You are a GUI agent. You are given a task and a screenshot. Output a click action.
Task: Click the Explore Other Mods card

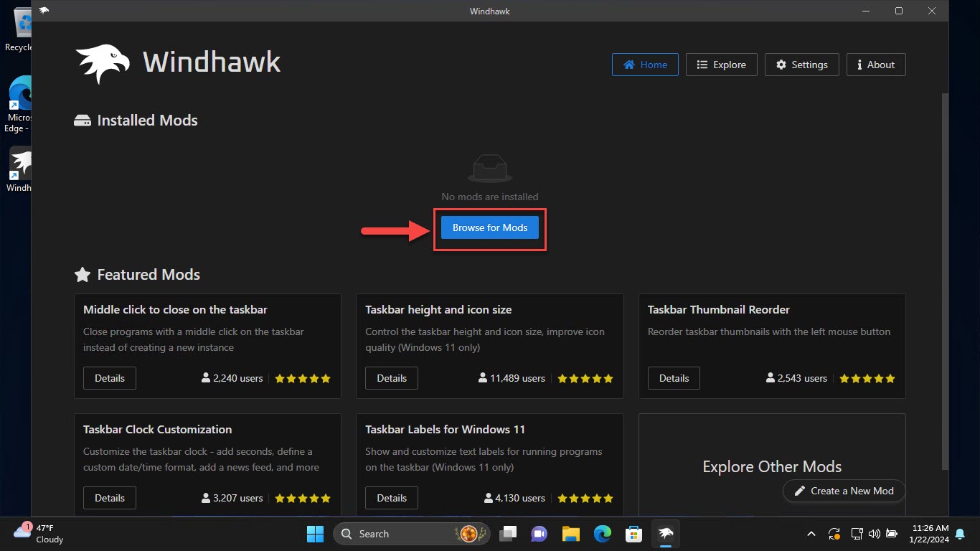[x=772, y=466]
